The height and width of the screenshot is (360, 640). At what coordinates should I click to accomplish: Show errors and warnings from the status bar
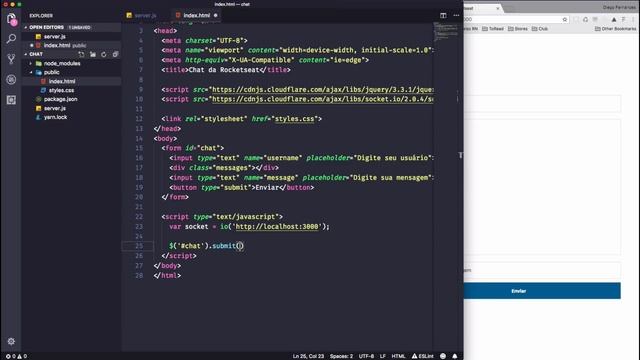point(16,356)
